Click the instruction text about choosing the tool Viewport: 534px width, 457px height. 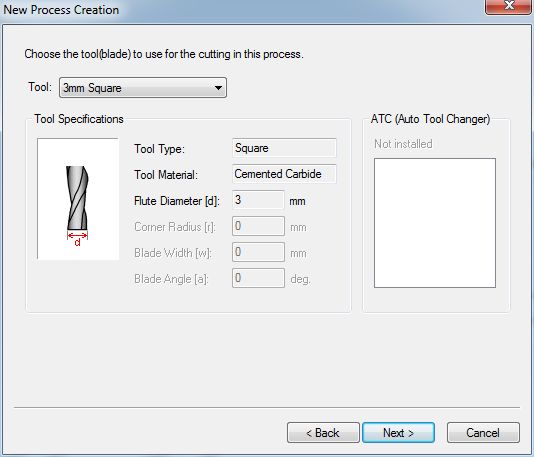pos(164,54)
